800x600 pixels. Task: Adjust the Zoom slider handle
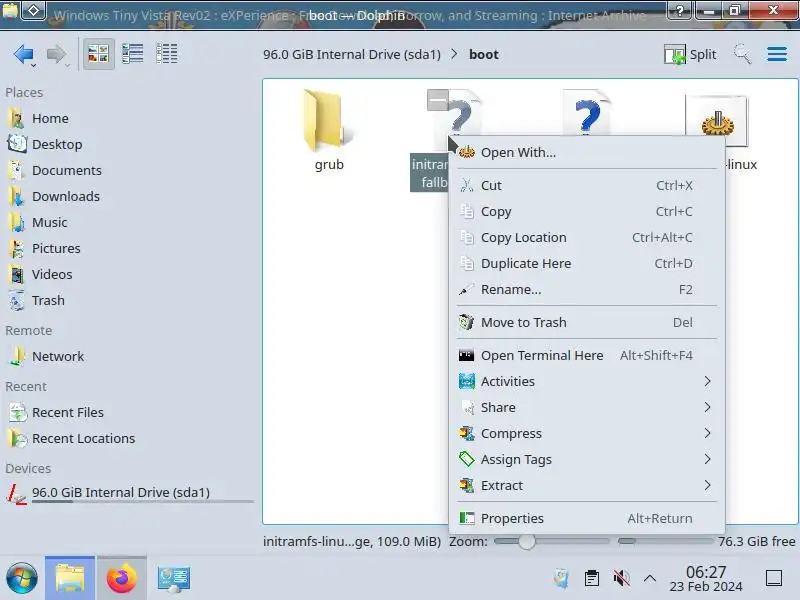527,541
